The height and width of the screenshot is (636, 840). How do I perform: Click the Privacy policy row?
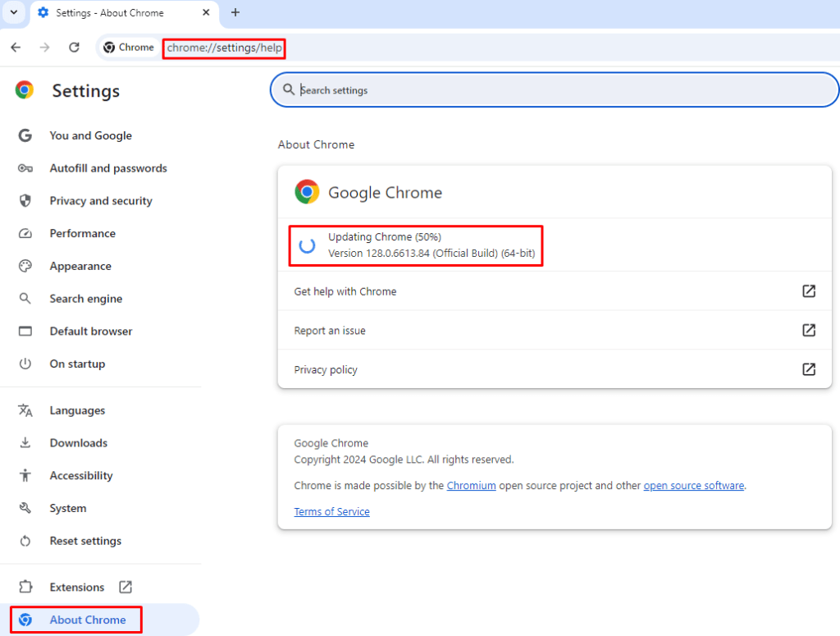pos(555,369)
